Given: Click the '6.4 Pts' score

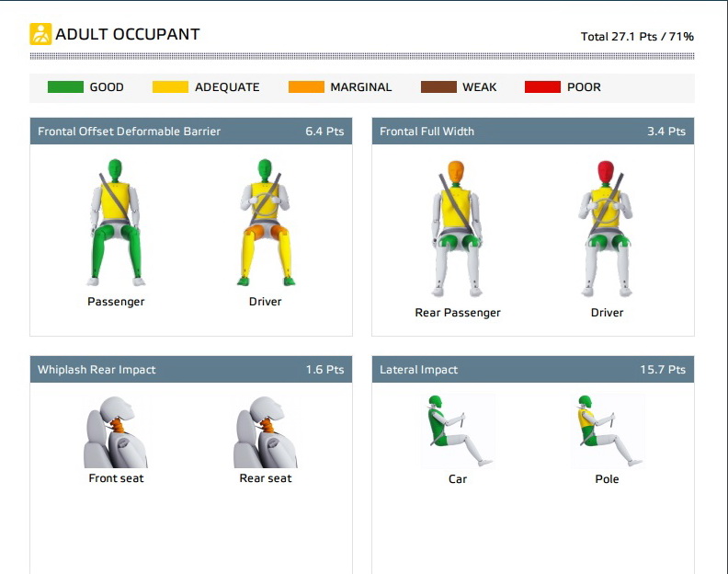Looking at the screenshot, I should point(324,132).
